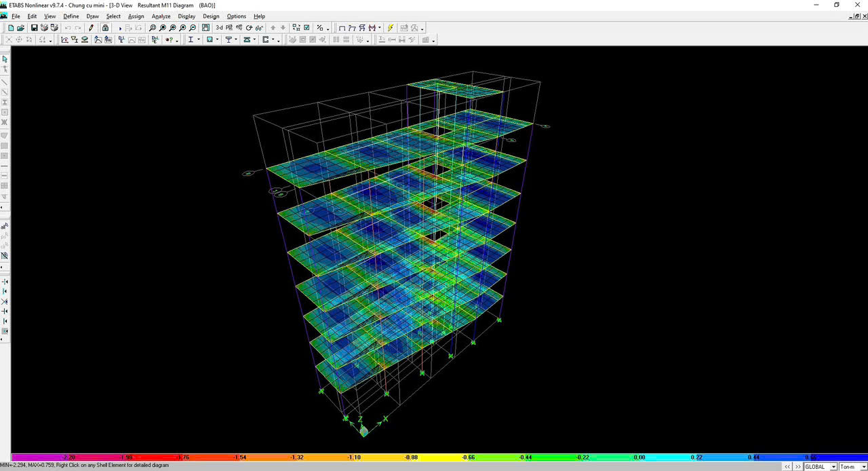Toggle the glasses perspective view icon
This screenshot has width=868, height=471.
coord(259,28)
